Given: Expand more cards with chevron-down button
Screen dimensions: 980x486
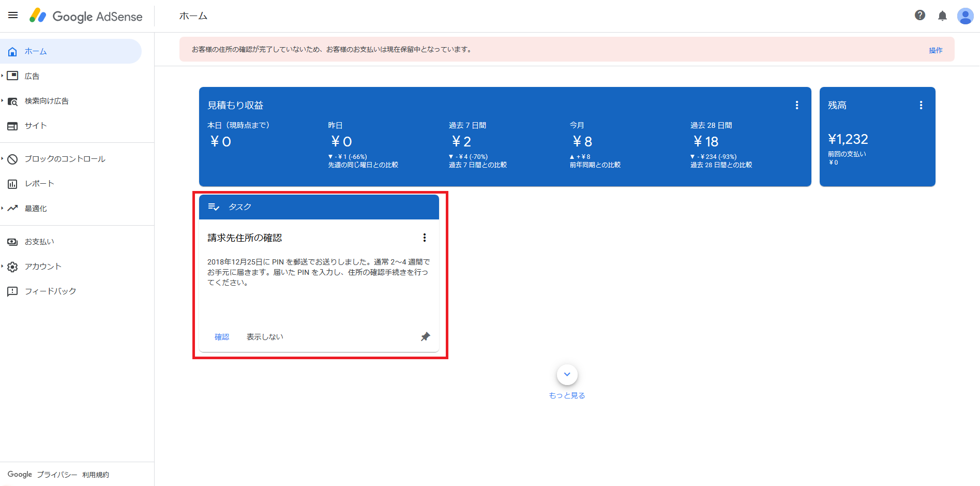Looking at the screenshot, I should [567, 375].
